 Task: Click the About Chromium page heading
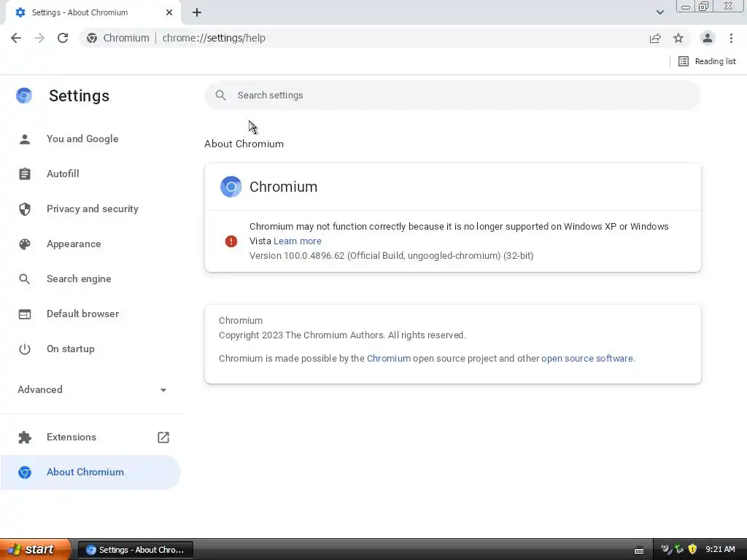coord(244,144)
